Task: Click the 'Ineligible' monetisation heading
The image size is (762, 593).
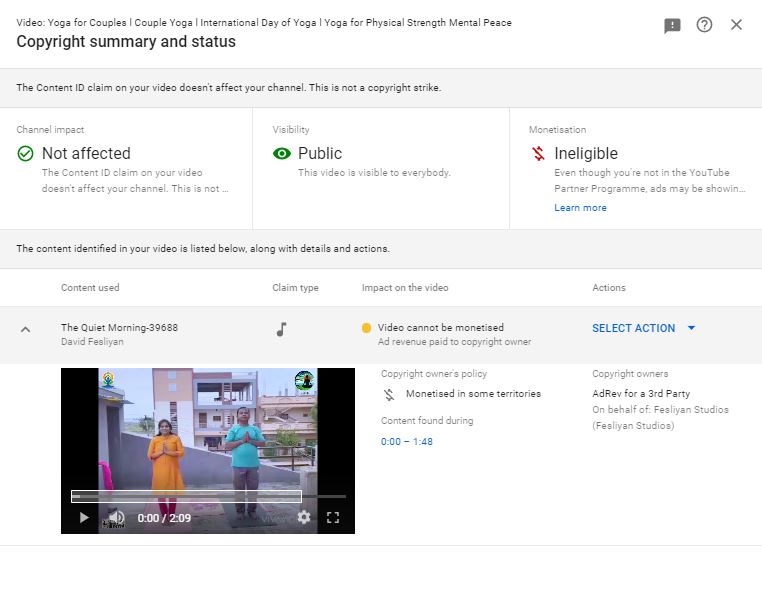Action: (x=586, y=154)
